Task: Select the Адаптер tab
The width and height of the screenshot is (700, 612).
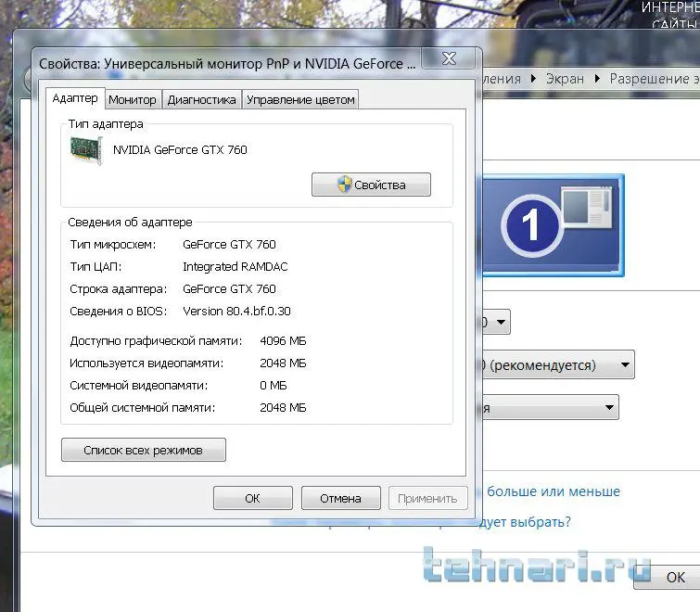Action: [x=75, y=98]
